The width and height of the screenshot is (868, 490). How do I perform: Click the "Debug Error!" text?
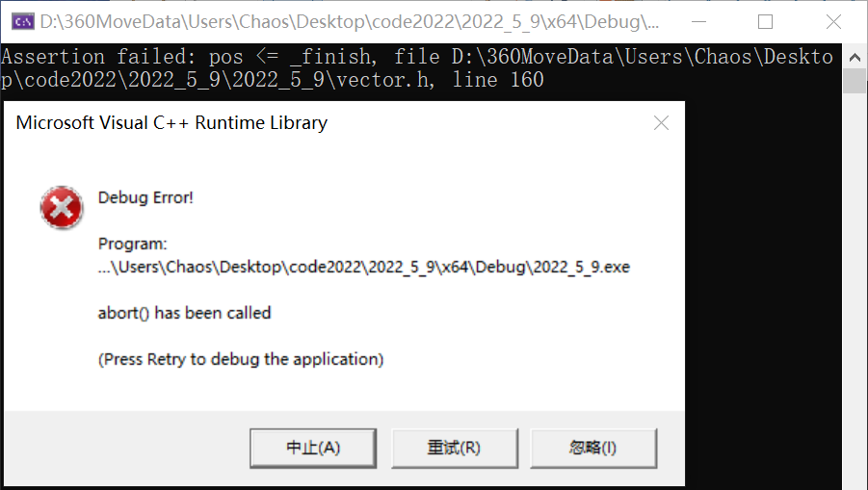click(x=145, y=198)
